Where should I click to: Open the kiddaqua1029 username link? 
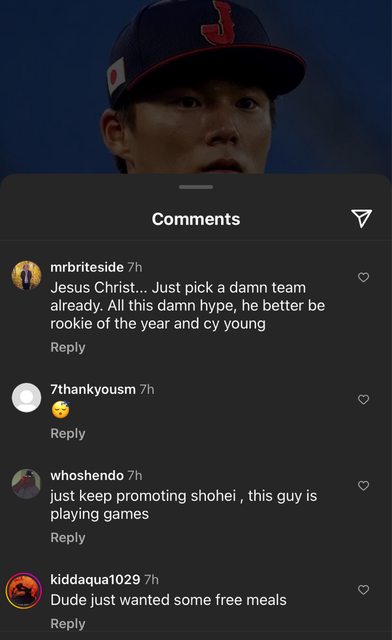[95, 579]
